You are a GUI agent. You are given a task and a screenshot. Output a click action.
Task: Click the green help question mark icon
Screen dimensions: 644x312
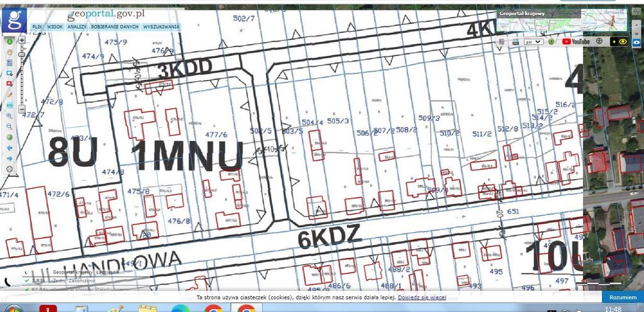(x=551, y=42)
